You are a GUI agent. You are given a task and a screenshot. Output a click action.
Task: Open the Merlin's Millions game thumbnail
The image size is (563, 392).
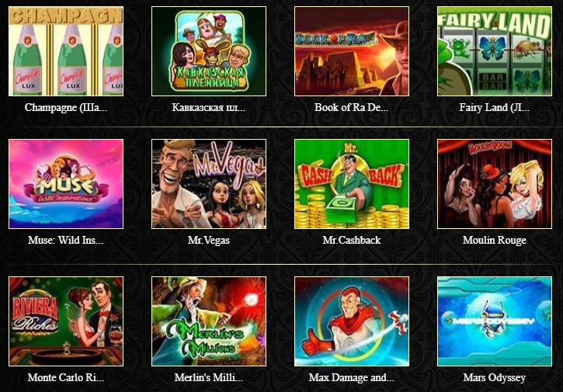click(209, 321)
